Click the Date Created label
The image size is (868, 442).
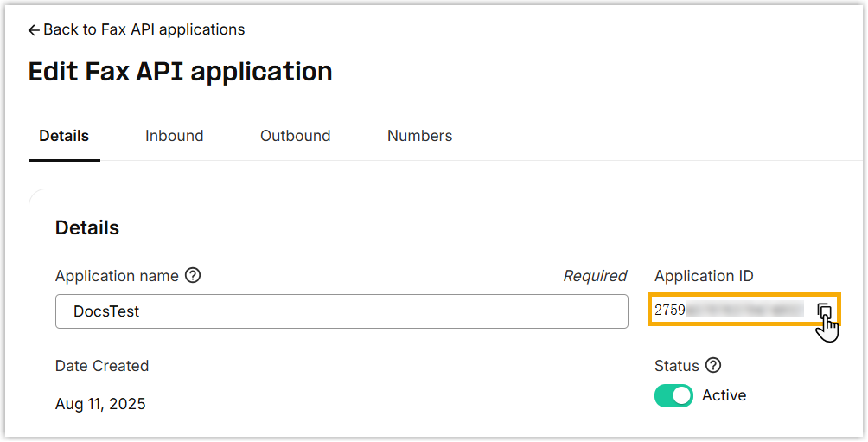click(x=102, y=366)
